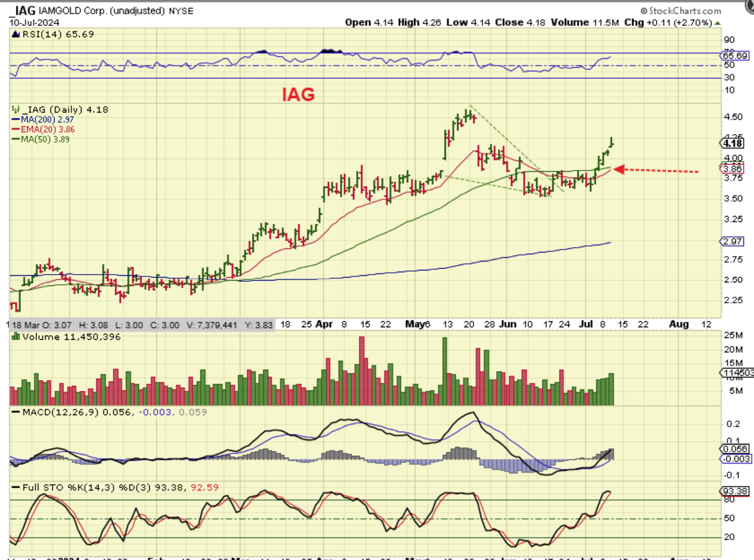754x560 pixels.
Task: Open the StockCharts.com watermark link
Action: [680, 11]
